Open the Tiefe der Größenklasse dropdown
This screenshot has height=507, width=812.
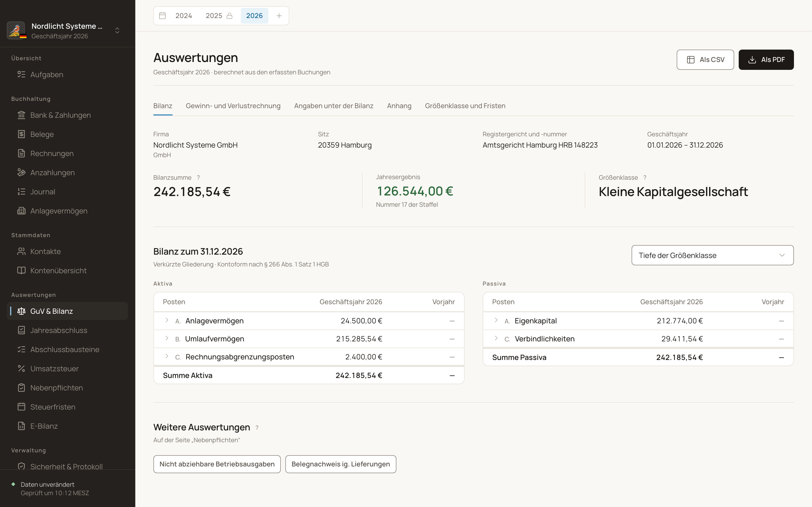tap(712, 255)
